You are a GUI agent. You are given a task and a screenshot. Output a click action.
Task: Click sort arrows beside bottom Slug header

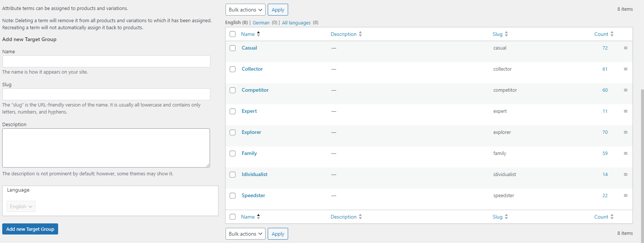506,217
